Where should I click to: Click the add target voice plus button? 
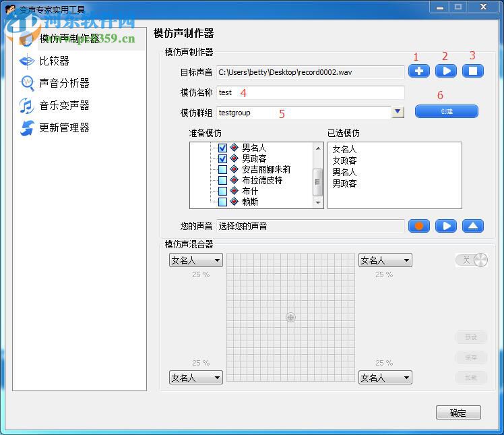point(419,71)
